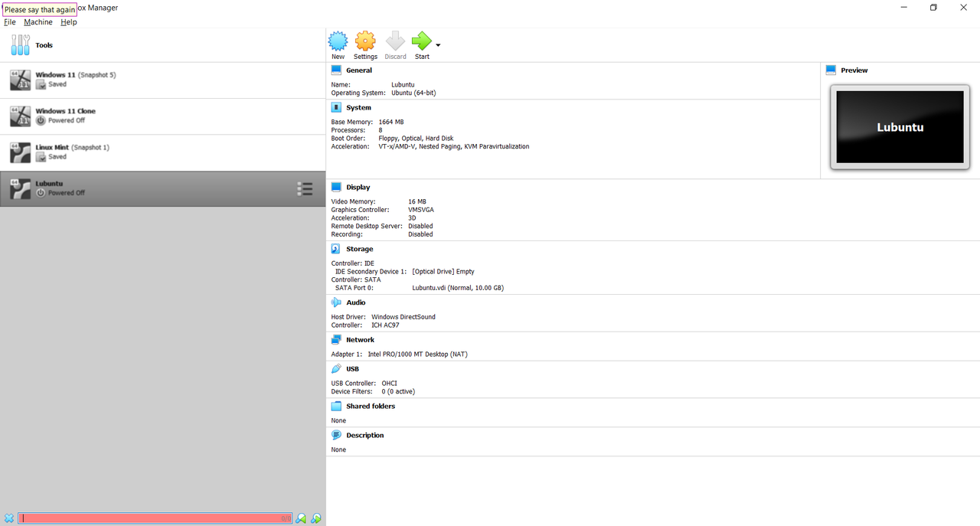This screenshot has height=526, width=980.
Task: Focus the VM search input field
Action: click(155, 518)
